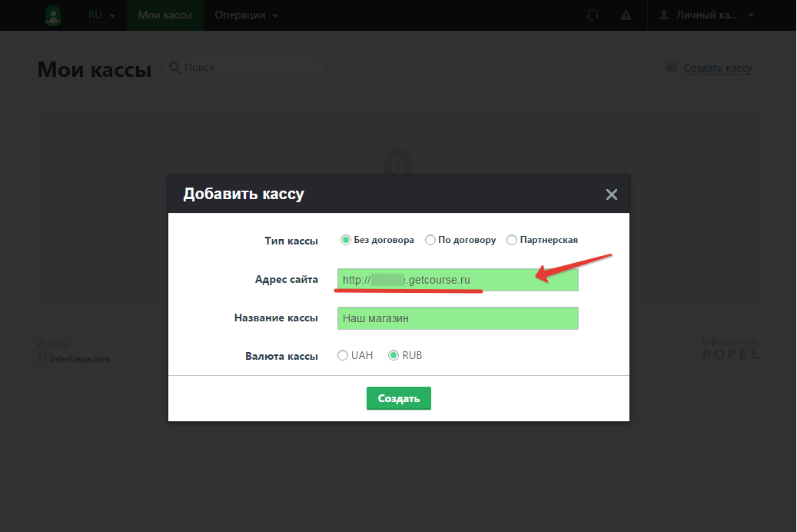Viewport: 797px width, 532px height.
Task: Open the Мои кассы tab
Action: (x=165, y=15)
